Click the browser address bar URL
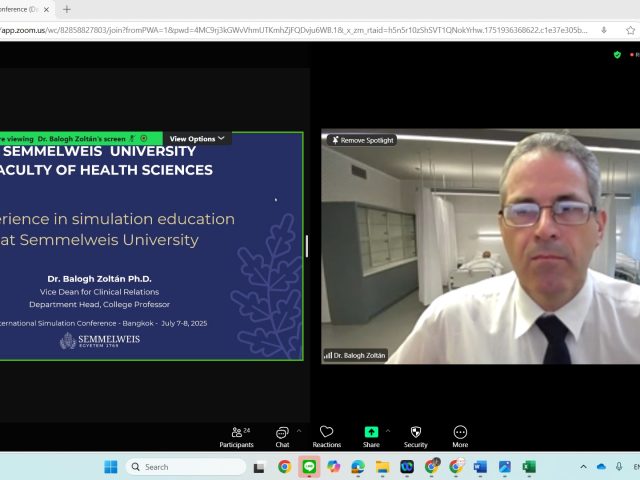This screenshot has height=480, width=640. [x=294, y=30]
